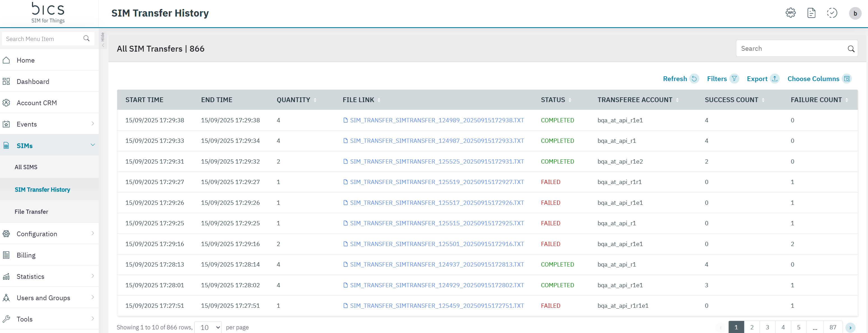The image size is (868, 333).
Task: Click the Refresh icon
Action: pyautogui.click(x=694, y=79)
